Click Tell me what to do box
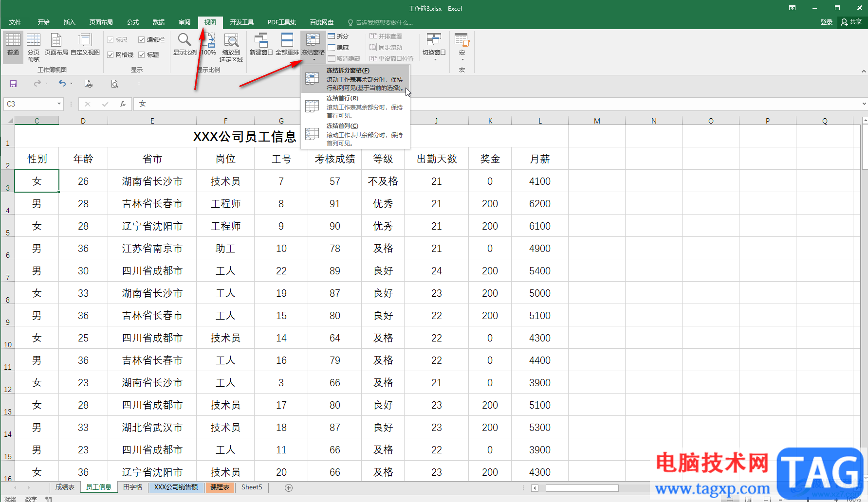The width and height of the screenshot is (868, 502). pos(380,22)
